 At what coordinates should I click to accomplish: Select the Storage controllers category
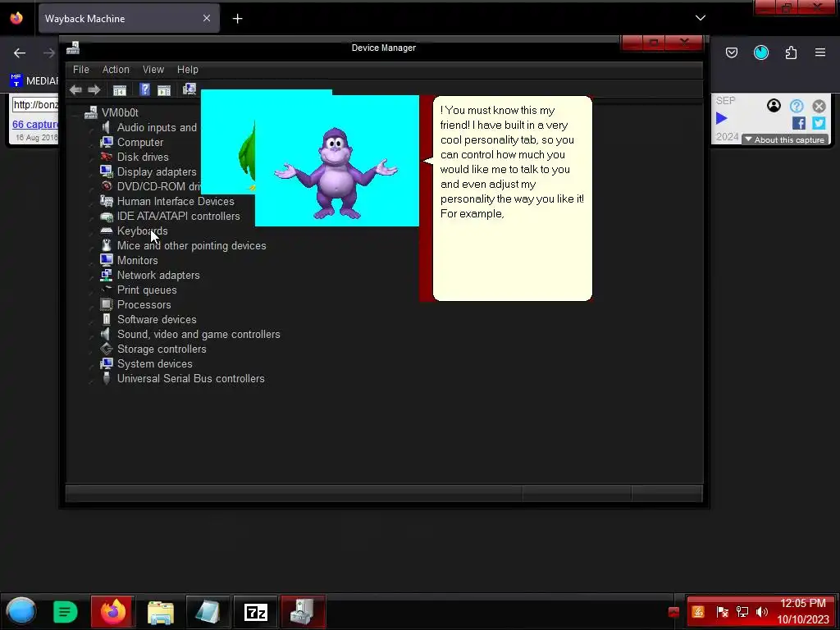[x=162, y=349]
